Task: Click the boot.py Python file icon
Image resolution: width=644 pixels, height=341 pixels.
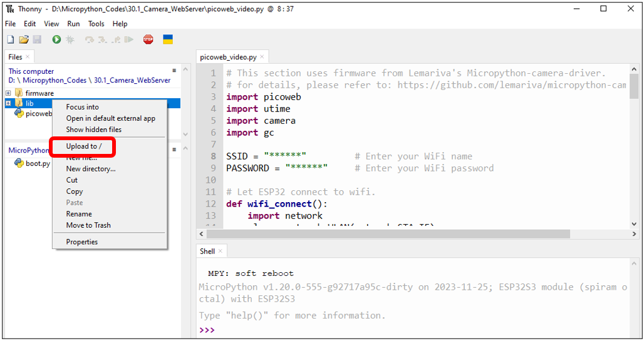Action: [x=19, y=163]
